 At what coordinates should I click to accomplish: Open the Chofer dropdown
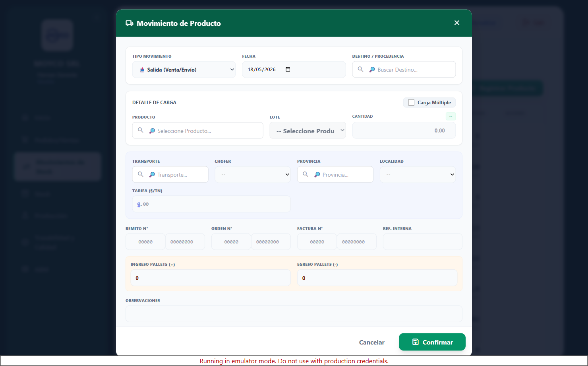[x=253, y=175]
